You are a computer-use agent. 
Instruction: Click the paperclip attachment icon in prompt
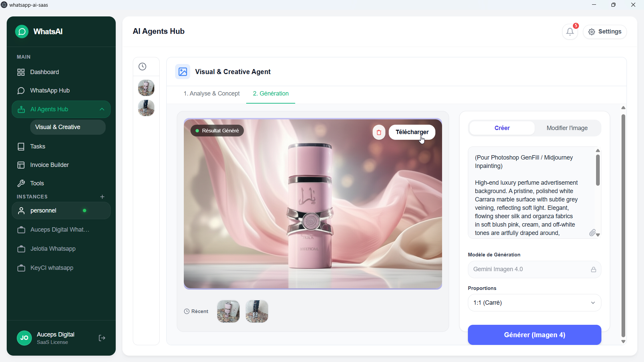point(592,233)
